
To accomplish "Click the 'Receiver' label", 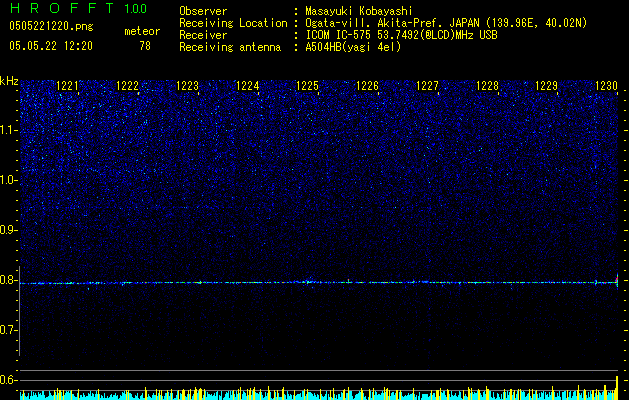I will point(203,35).
